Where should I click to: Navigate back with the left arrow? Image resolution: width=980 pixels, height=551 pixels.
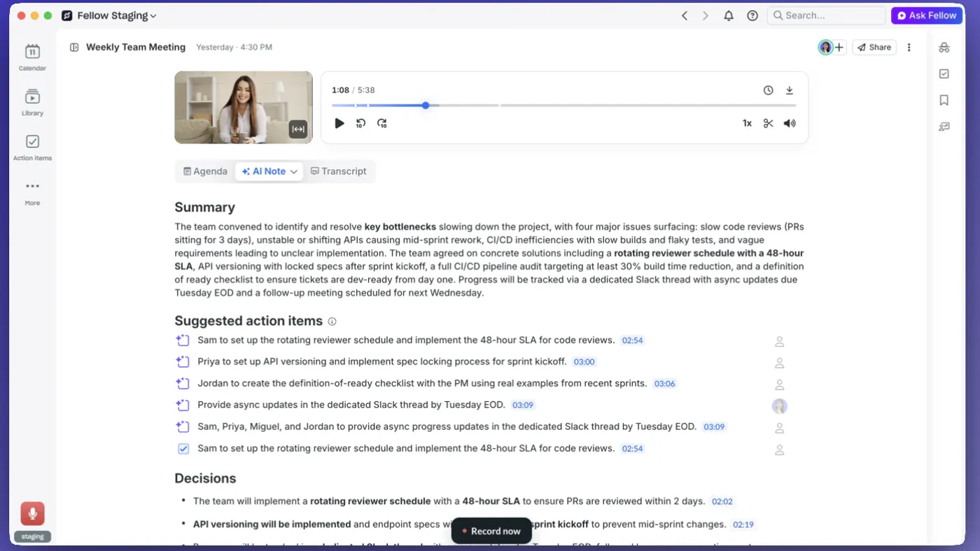pos(685,15)
